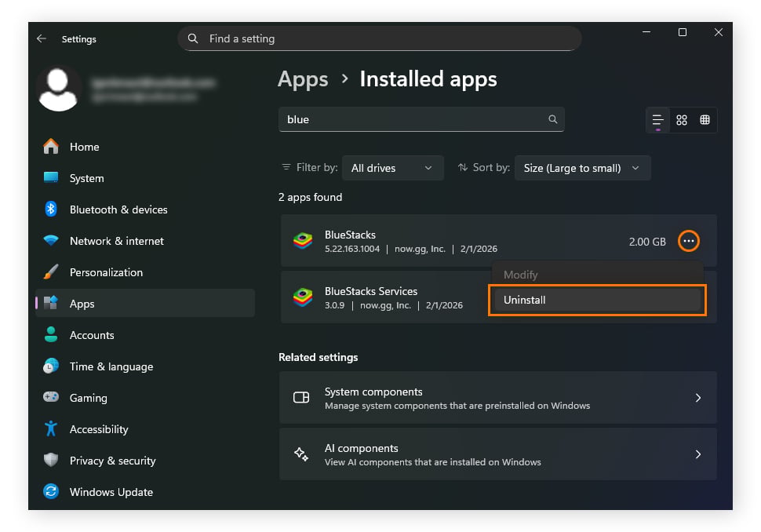
Task: Click the Windows Update refresh icon
Action: click(51, 492)
